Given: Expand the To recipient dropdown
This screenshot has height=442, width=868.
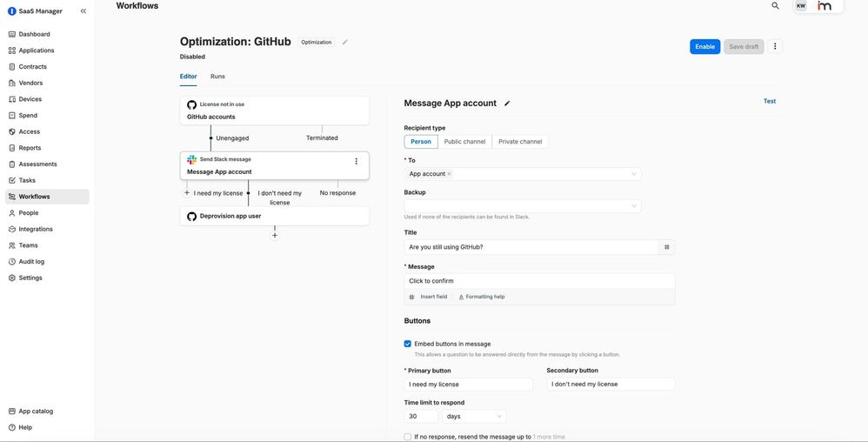Looking at the screenshot, I should [x=634, y=174].
